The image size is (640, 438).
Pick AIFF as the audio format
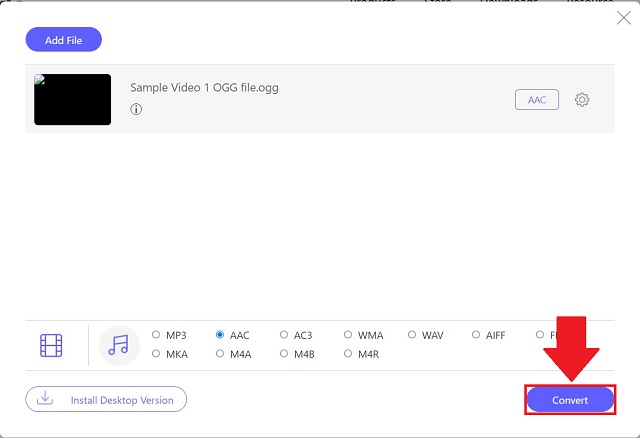476,335
